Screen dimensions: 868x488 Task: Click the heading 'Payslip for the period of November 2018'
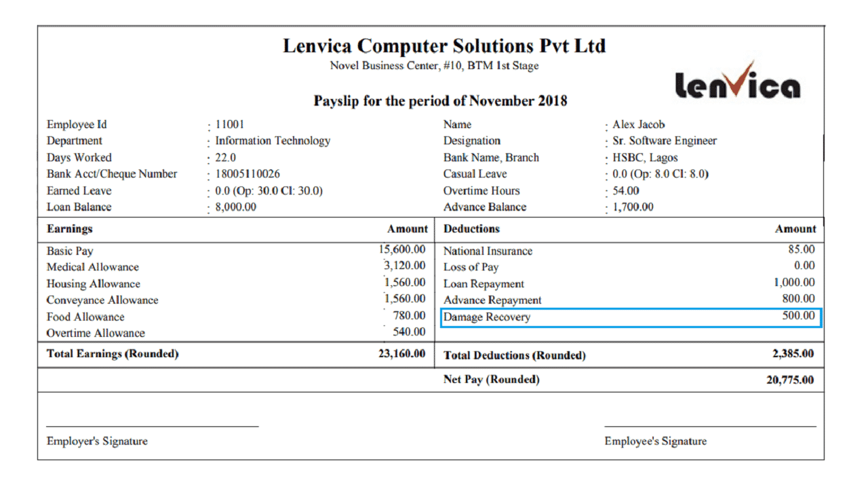coord(440,101)
